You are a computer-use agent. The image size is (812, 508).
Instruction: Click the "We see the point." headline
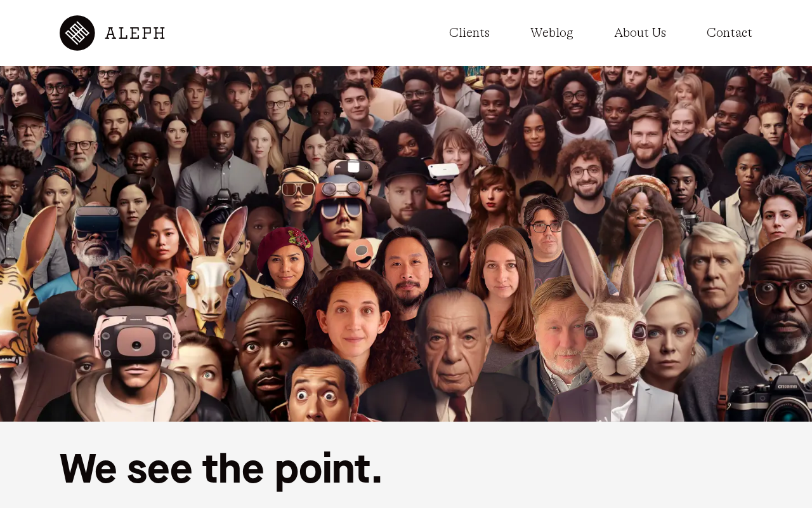[x=221, y=469]
